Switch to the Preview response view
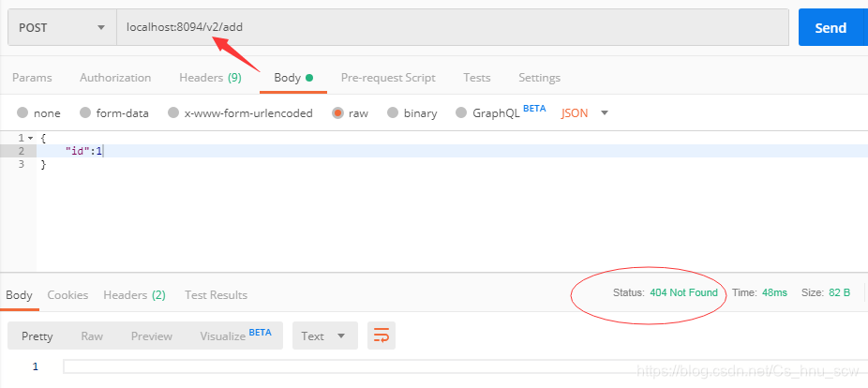The image size is (868, 388). [152, 336]
